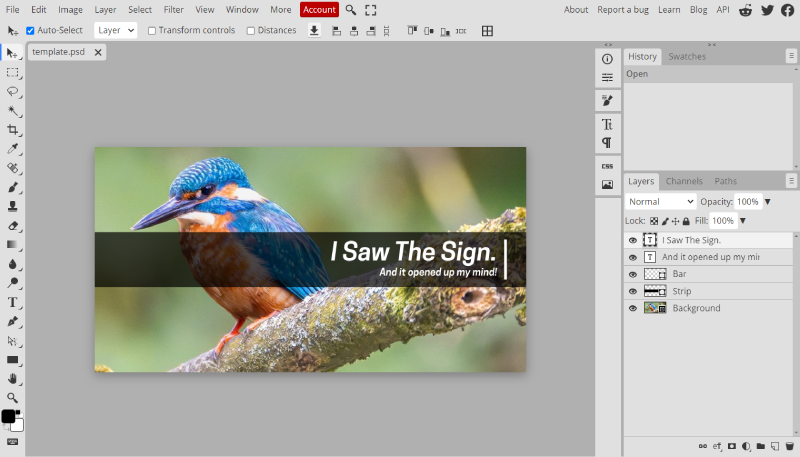Toggle lock transparent pixels icon
The height and width of the screenshot is (457, 800).
pyautogui.click(x=654, y=221)
